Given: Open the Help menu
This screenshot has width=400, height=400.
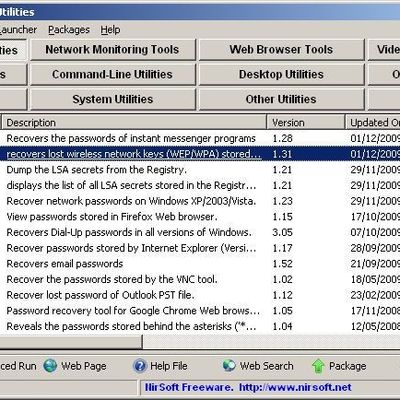Looking at the screenshot, I should point(110,30).
